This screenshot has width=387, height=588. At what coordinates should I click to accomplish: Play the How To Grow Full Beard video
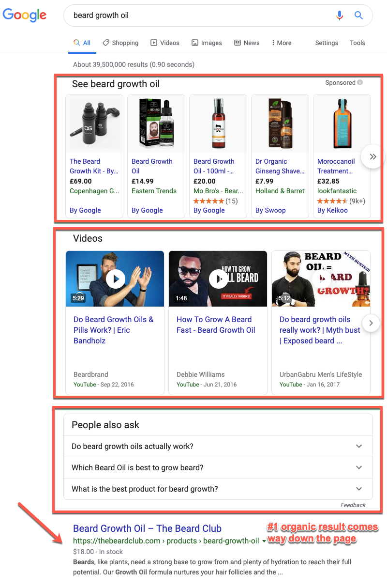(218, 279)
